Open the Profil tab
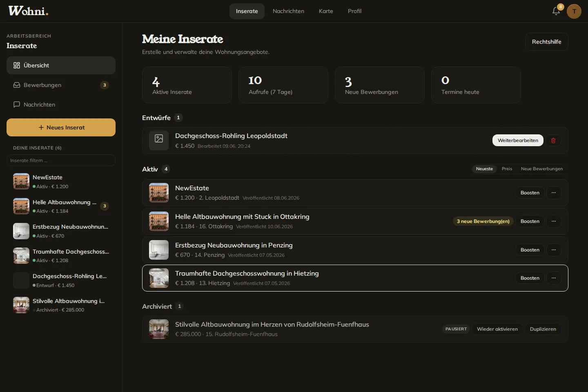The width and height of the screenshot is (588, 392). (x=354, y=11)
